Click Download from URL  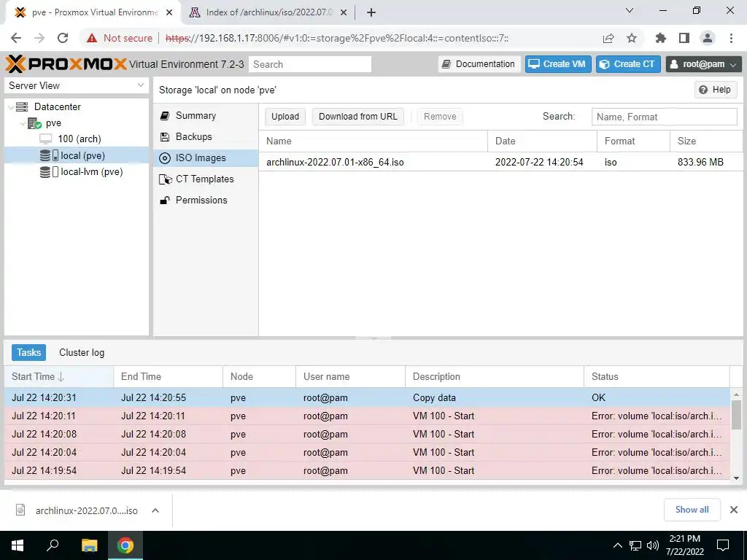click(357, 117)
